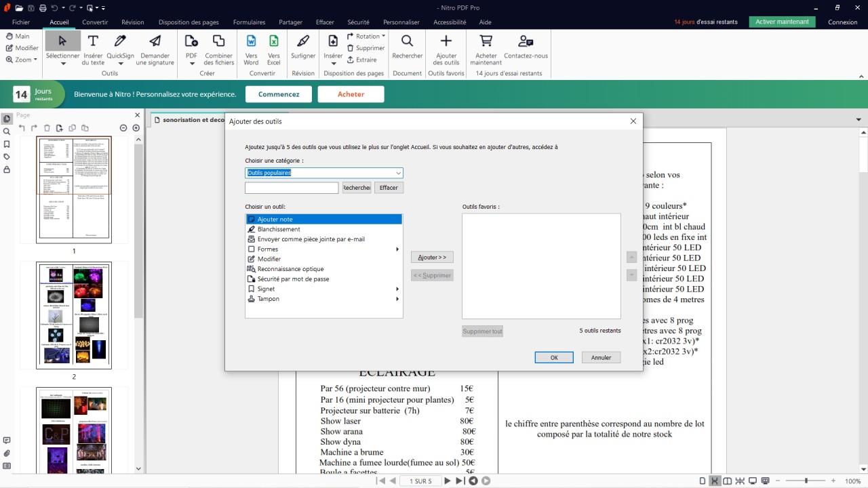Screen dimensions: 868x488
Task: Open Vers Word conversion tool
Action: click(251, 42)
